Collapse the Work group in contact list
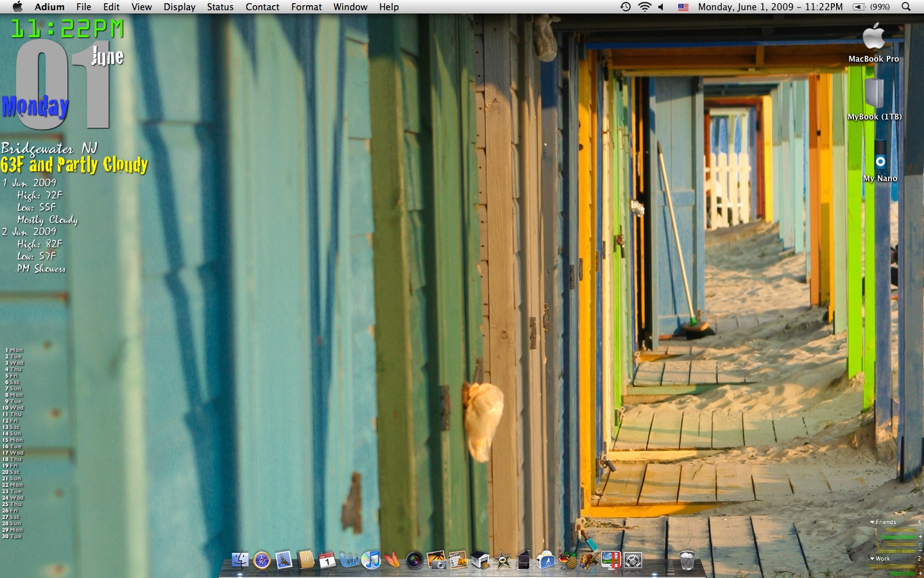This screenshot has height=578, width=924. point(872,559)
